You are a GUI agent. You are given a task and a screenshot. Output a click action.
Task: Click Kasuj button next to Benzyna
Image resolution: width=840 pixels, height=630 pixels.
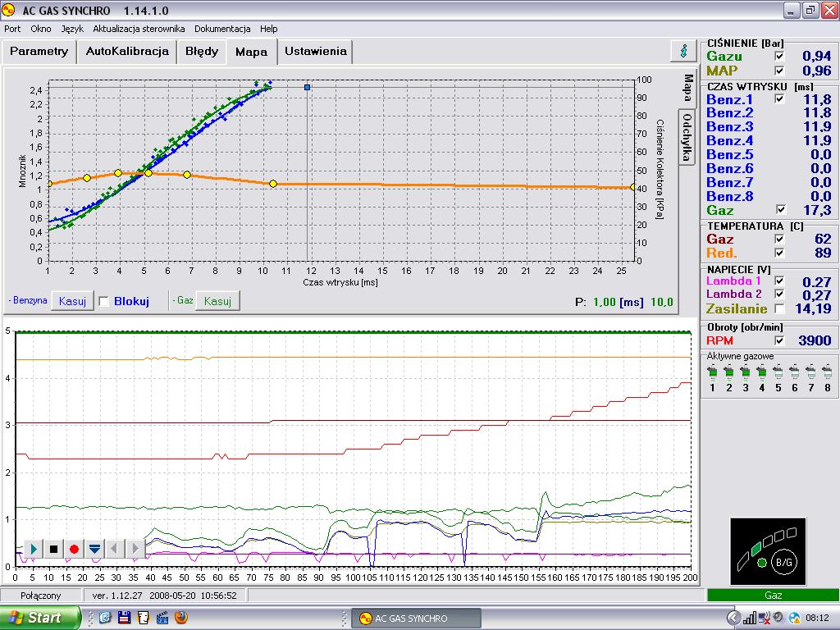coord(71,301)
